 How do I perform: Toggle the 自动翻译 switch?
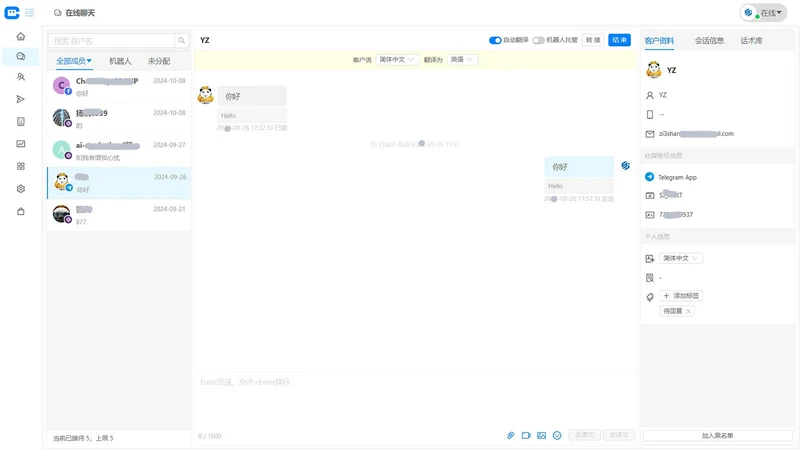(x=495, y=40)
